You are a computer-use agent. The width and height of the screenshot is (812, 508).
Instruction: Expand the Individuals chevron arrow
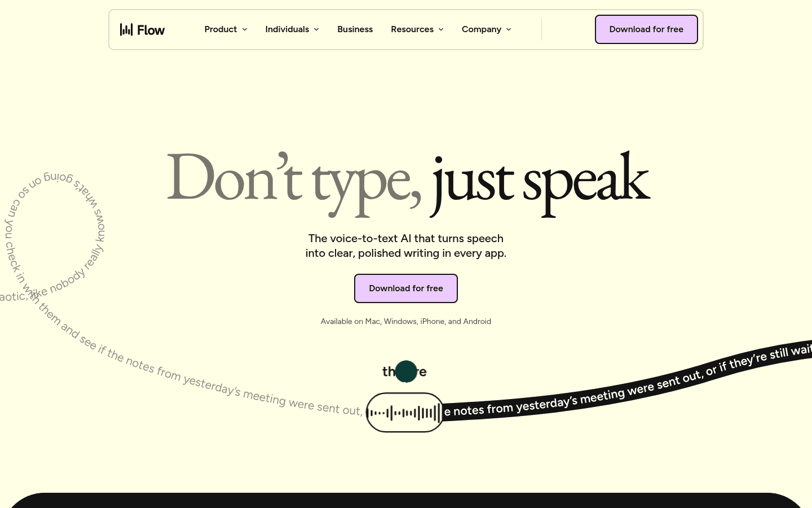316,29
